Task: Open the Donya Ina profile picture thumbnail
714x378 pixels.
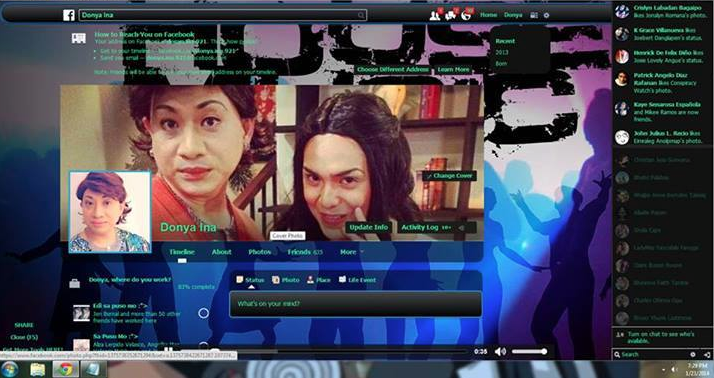Action: [x=110, y=212]
